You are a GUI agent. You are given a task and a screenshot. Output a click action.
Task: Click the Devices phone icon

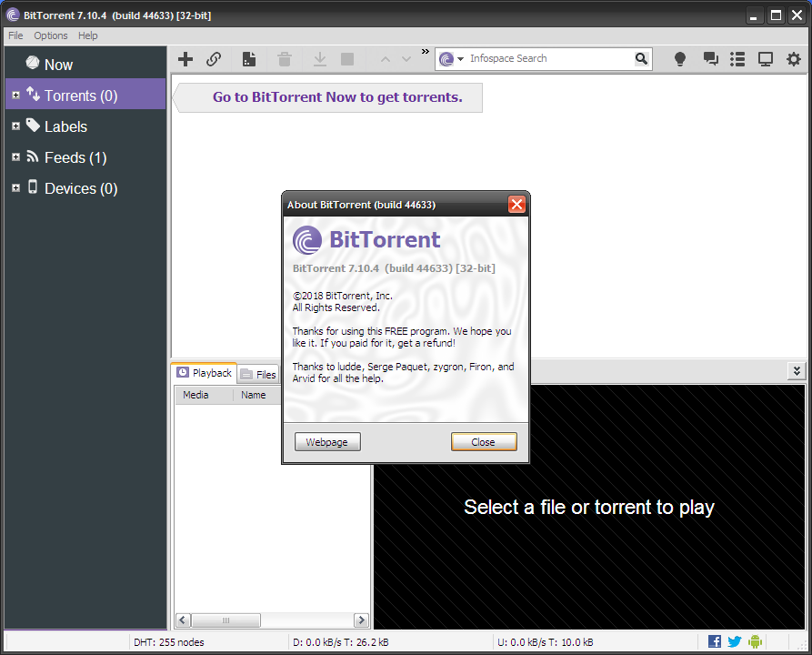33,186
